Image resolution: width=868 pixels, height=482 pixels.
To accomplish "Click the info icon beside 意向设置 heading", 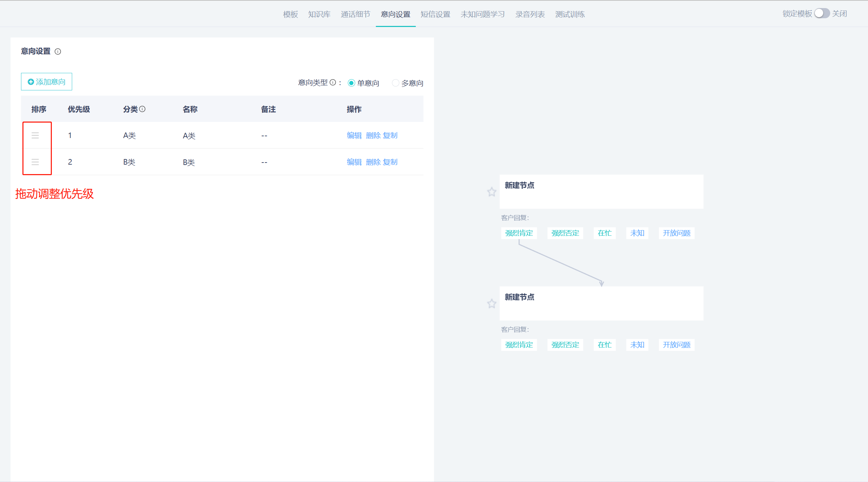I will click(58, 51).
